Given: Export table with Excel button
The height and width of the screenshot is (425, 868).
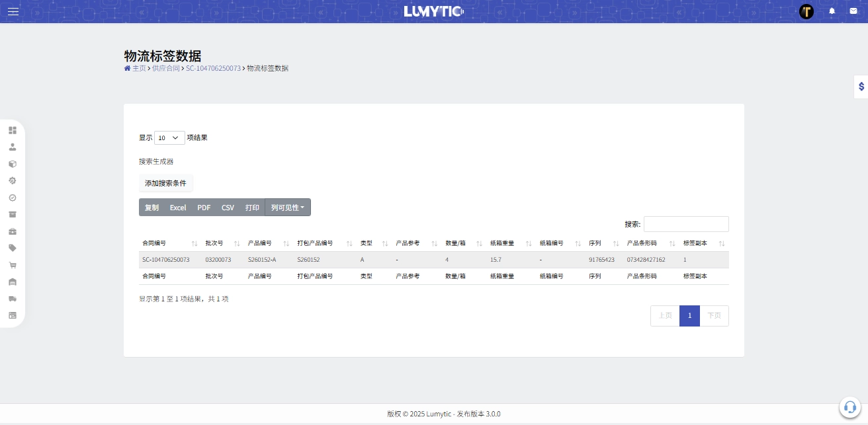Looking at the screenshot, I should point(178,208).
